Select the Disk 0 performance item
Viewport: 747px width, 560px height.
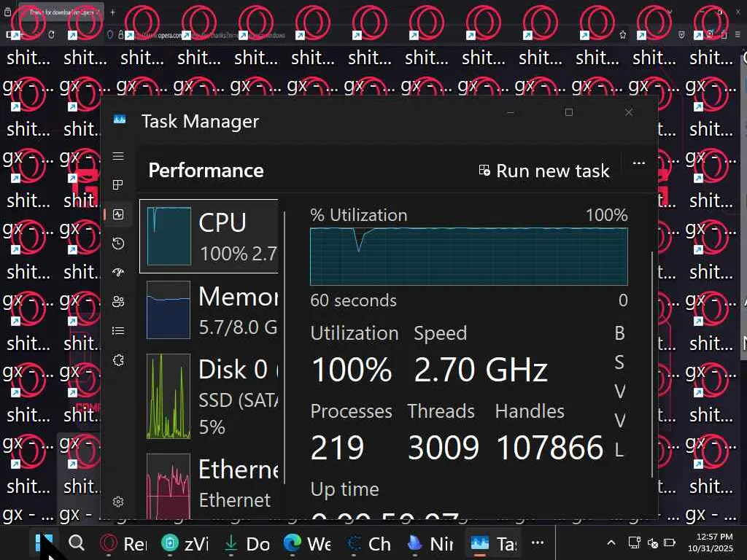(x=209, y=396)
